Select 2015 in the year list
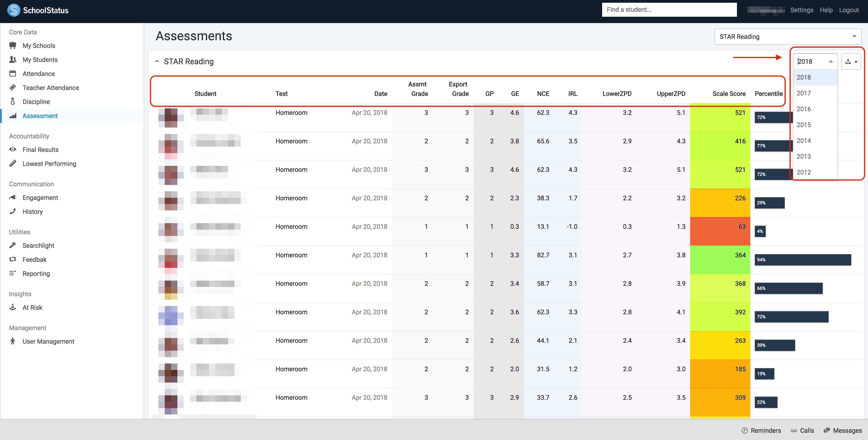 (815, 125)
